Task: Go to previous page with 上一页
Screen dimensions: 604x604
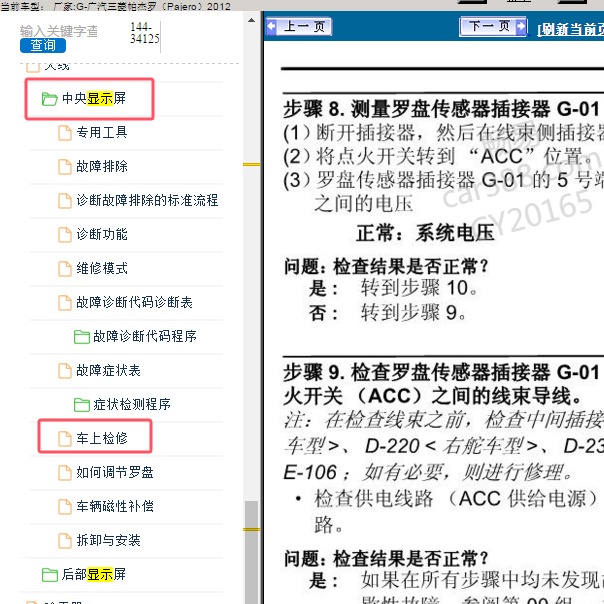Action: click(x=299, y=27)
